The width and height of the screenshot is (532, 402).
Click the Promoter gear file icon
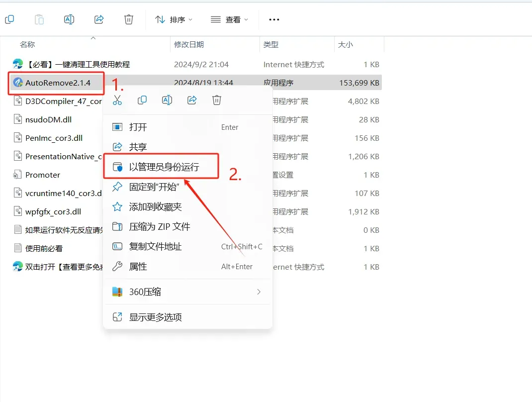[17, 175]
